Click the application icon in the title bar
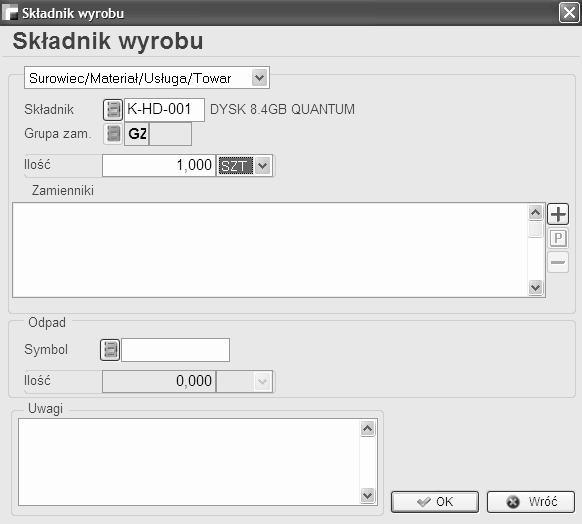Viewport: 582px width, 524px height. (x=10, y=12)
